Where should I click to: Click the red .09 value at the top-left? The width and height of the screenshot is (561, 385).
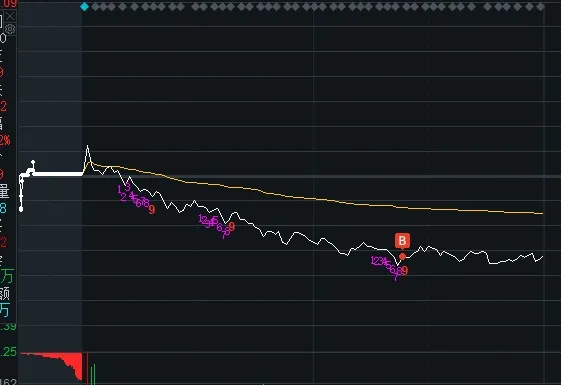pos(8,4)
